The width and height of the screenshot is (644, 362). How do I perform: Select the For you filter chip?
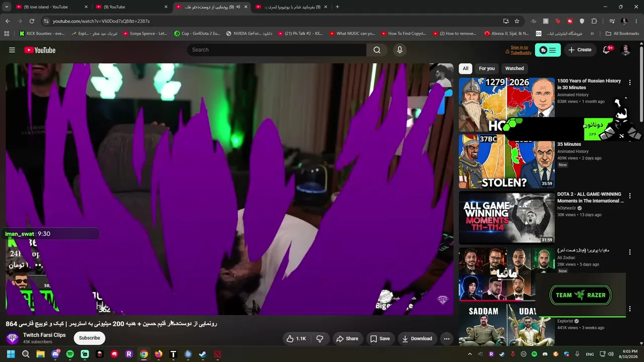coord(487,68)
